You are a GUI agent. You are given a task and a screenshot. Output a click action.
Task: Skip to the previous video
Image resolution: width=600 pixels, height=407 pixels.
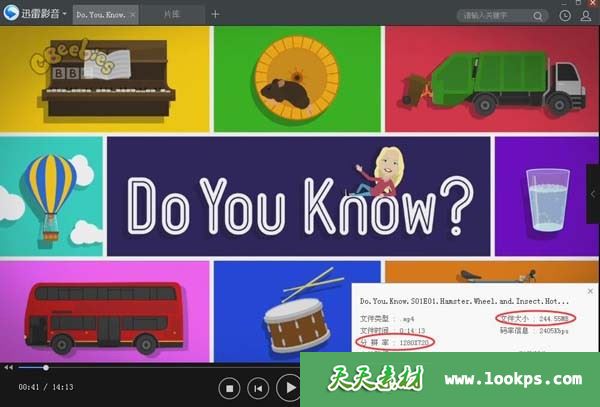(x=258, y=387)
